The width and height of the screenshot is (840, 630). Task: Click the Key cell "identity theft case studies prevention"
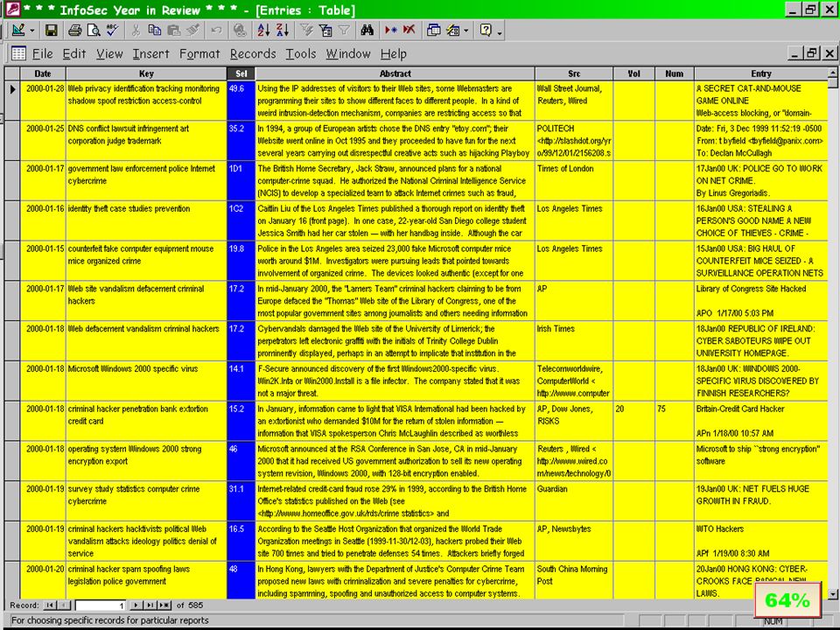[146, 220]
